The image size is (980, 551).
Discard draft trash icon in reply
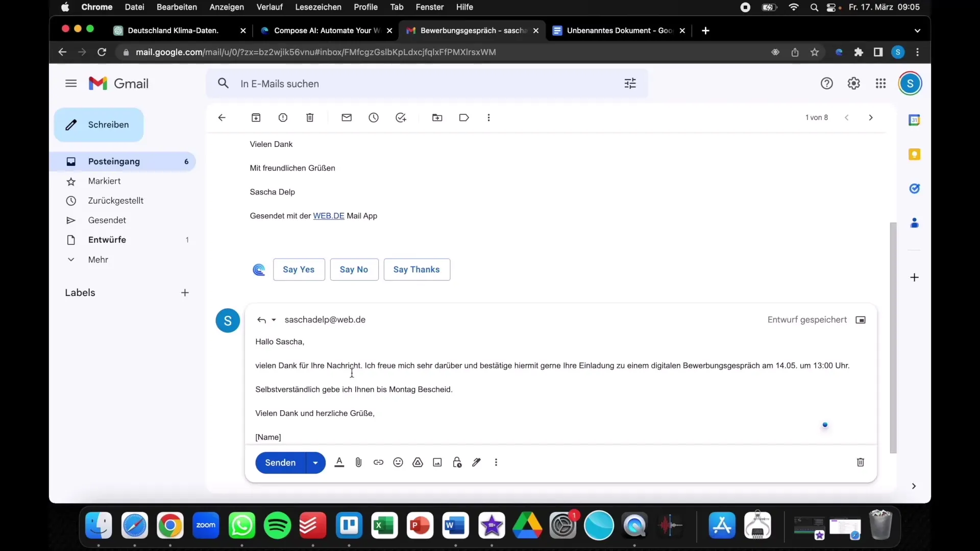pyautogui.click(x=861, y=463)
